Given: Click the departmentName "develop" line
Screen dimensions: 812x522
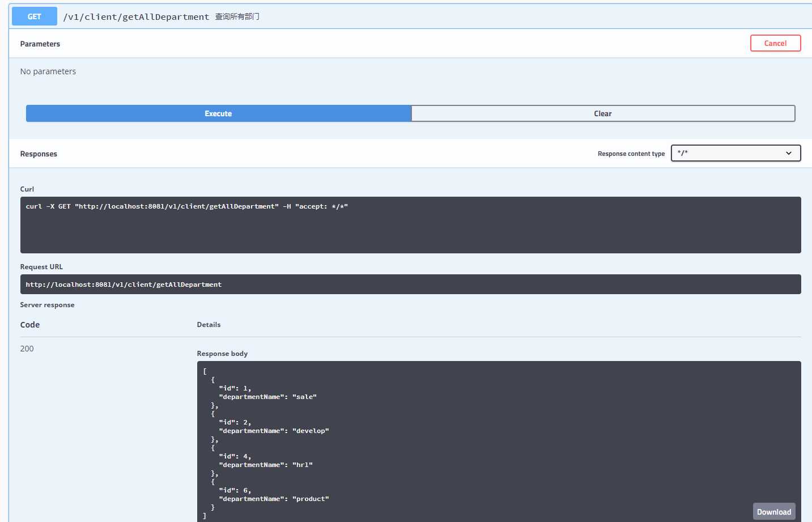Looking at the screenshot, I should coord(274,431).
